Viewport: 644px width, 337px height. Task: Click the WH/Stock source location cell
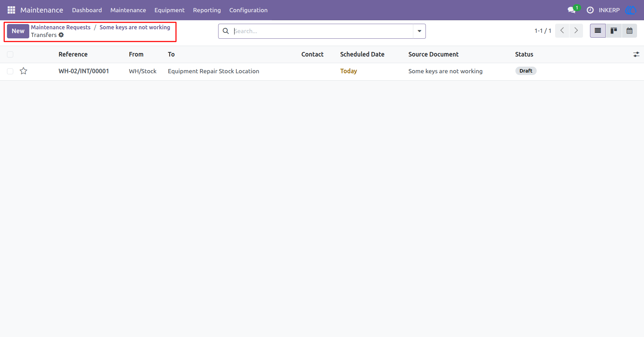click(143, 71)
